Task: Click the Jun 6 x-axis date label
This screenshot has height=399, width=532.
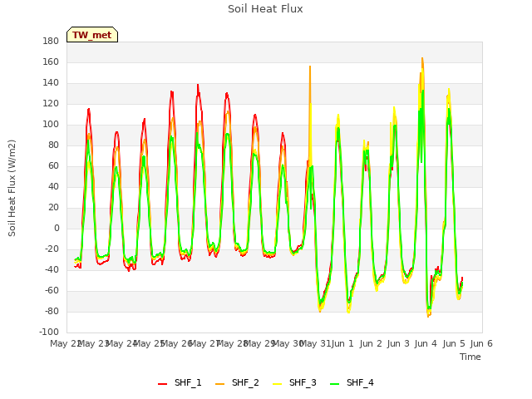Action: (x=481, y=343)
